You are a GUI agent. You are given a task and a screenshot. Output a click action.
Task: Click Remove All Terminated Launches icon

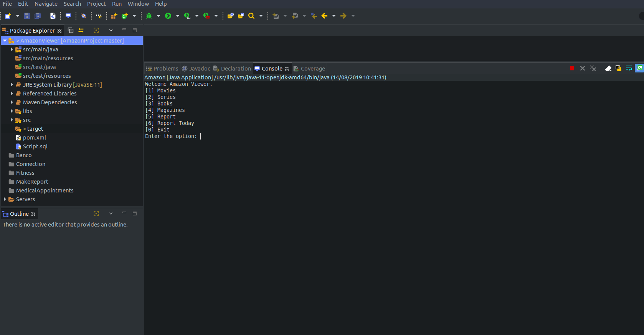(593, 68)
